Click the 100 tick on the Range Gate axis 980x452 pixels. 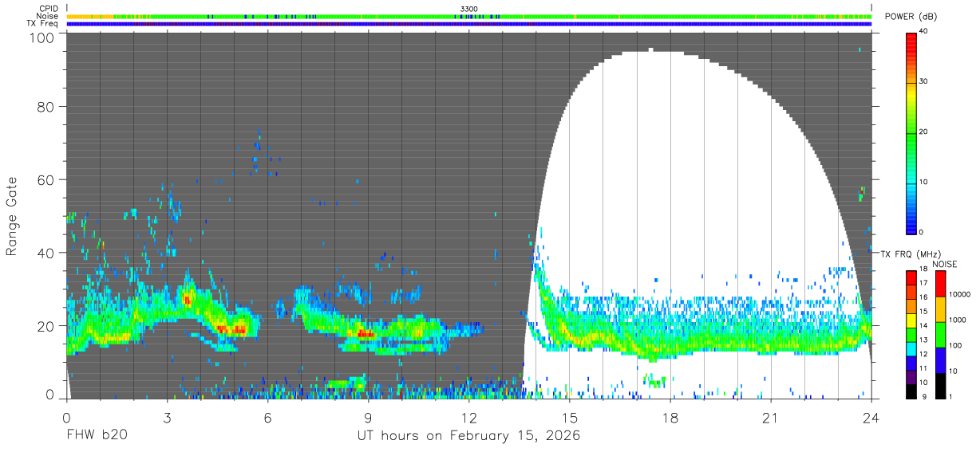click(42, 37)
